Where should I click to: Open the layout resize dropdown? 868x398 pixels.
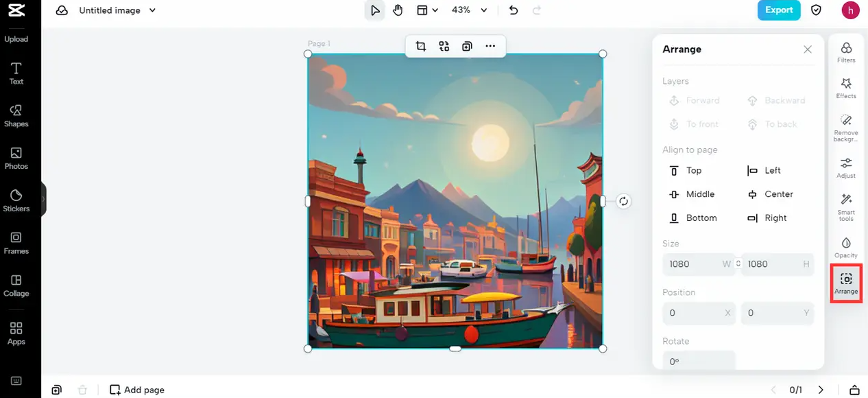[428, 10]
